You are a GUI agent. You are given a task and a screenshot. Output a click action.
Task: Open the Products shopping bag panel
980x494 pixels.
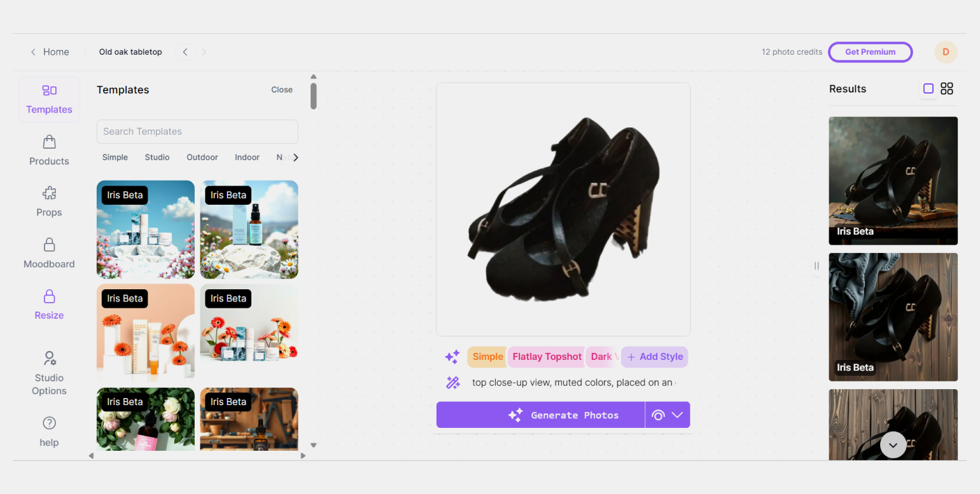click(49, 151)
